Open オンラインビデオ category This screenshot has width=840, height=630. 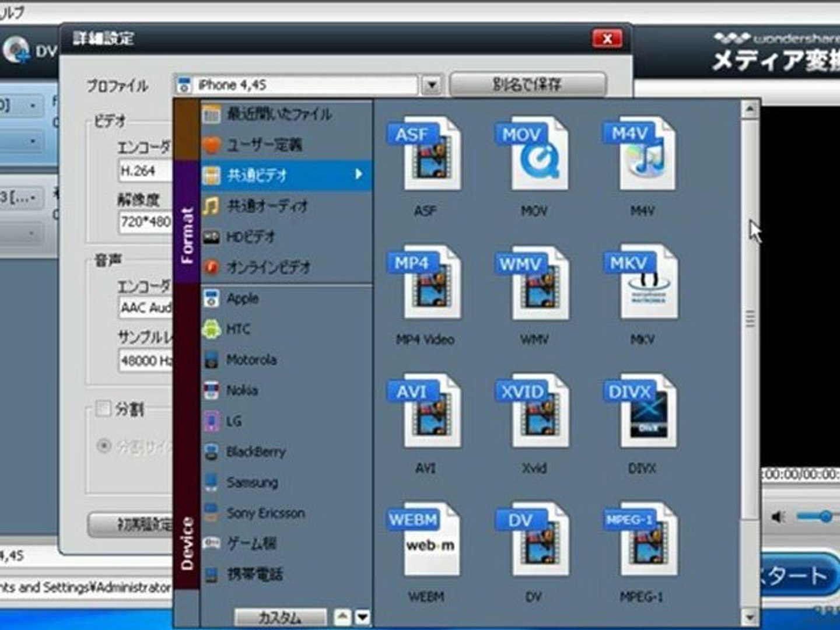[x=286, y=267]
